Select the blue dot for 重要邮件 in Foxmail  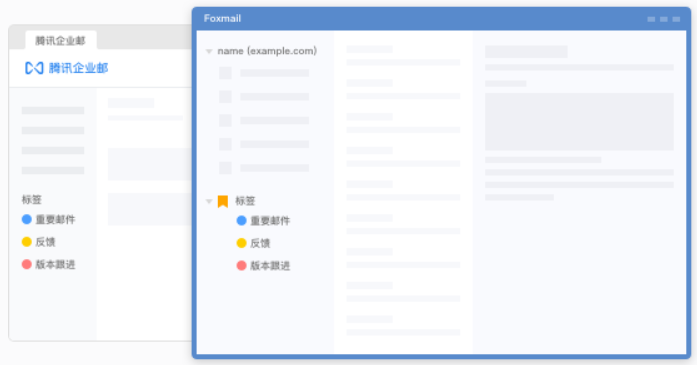point(241,221)
